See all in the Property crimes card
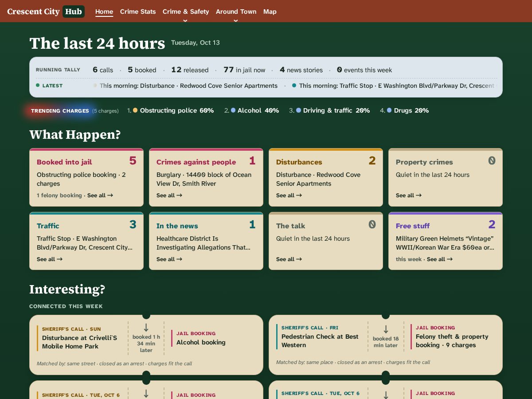This screenshot has height=399, width=532. (409, 195)
